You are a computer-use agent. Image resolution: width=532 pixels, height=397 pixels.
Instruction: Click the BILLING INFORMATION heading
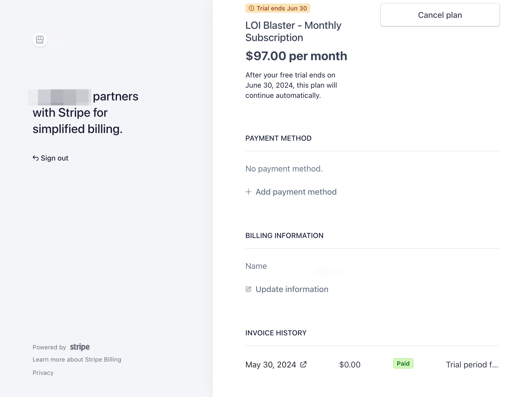pos(284,236)
